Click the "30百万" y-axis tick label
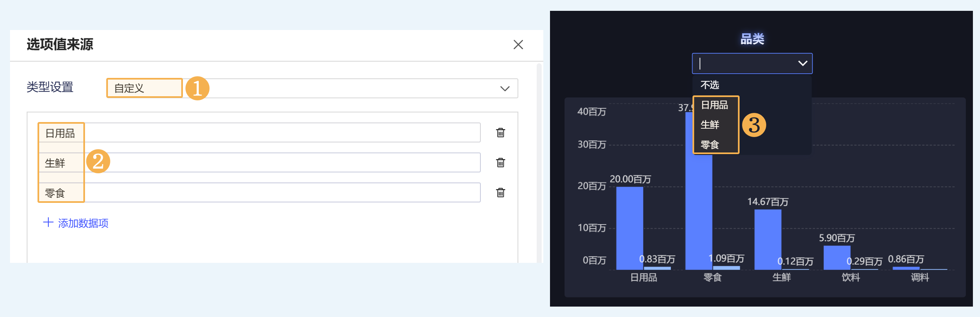The height and width of the screenshot is (317, 980). (592, 145)
